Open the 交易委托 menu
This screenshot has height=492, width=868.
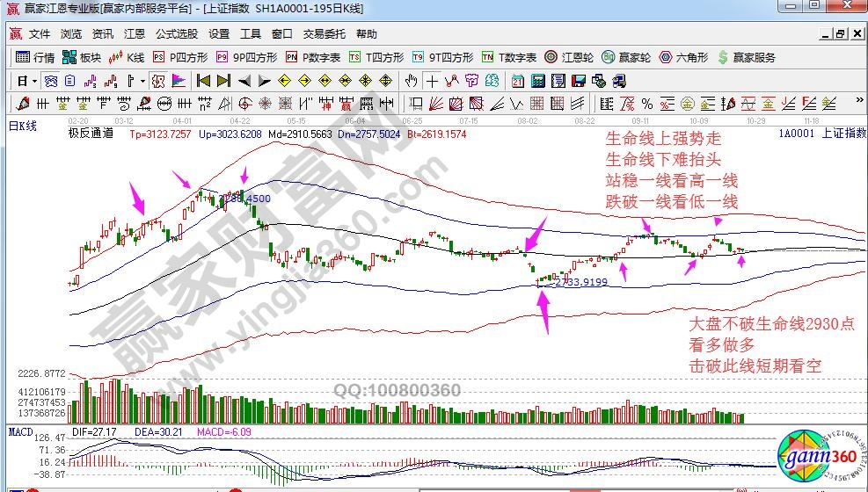tap(325, 34)
